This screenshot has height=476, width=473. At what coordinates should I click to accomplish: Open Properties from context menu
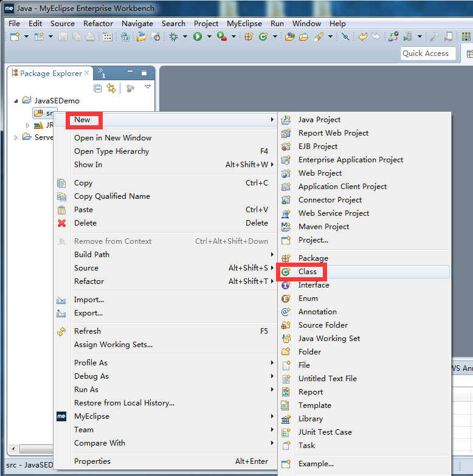pyautogui.click(x=166, y=461)
